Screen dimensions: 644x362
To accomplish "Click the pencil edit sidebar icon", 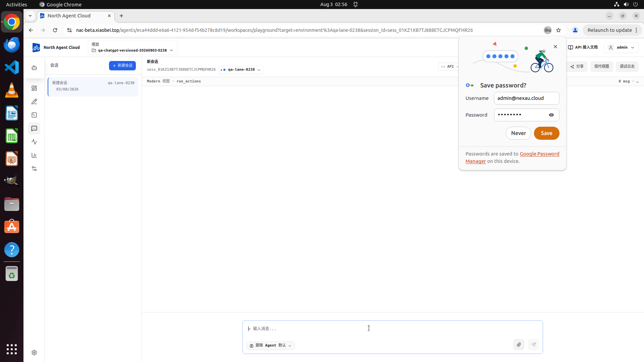I will coord(34,102).
